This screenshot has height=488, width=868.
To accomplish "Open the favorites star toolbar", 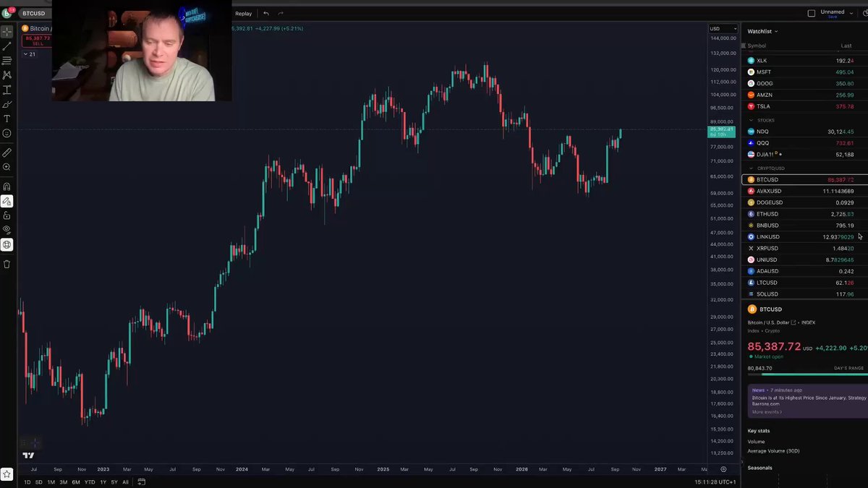I will 7,474.
